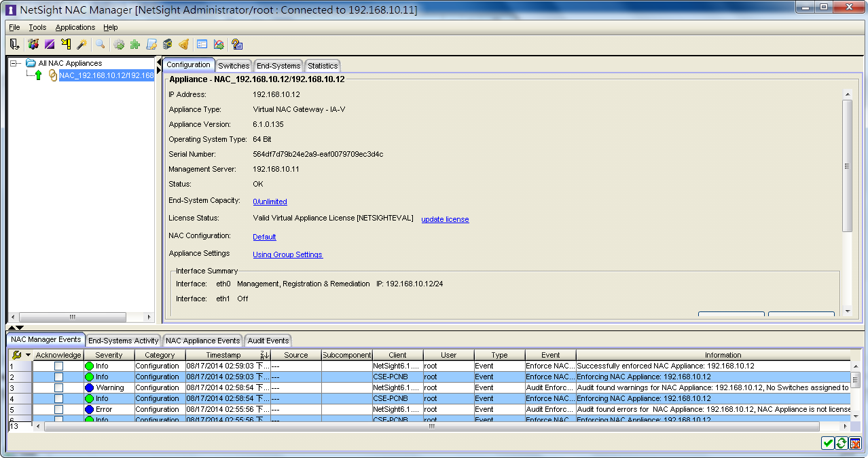Open the End-Systems Activity tab
The width and height of the screenshot is (868, 458).
click(124, 341)
